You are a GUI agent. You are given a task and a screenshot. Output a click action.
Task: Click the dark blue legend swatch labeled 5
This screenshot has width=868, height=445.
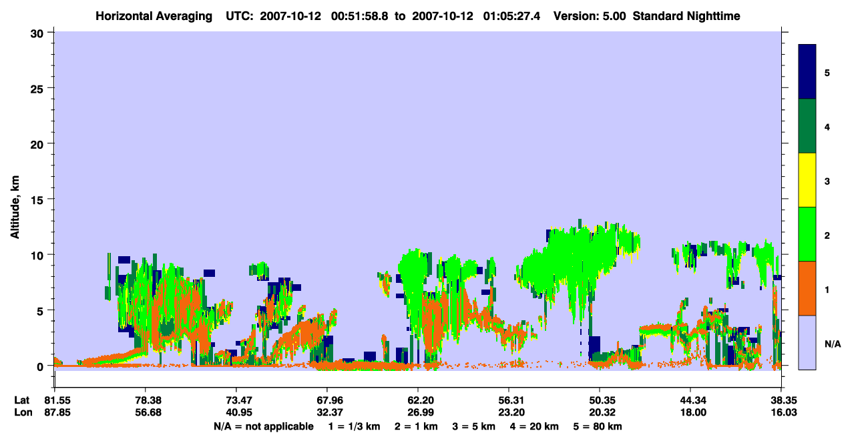pyautogui.click(x=807, y=71)
